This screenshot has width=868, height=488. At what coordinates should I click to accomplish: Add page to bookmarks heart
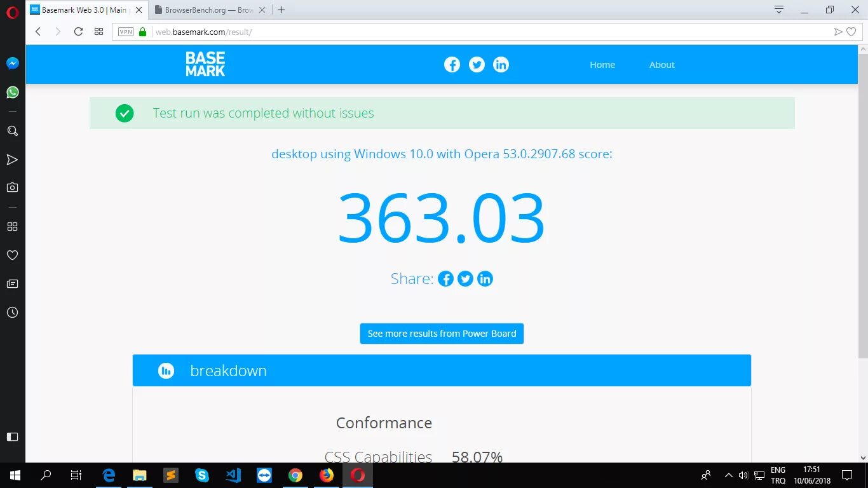point(851,32)
